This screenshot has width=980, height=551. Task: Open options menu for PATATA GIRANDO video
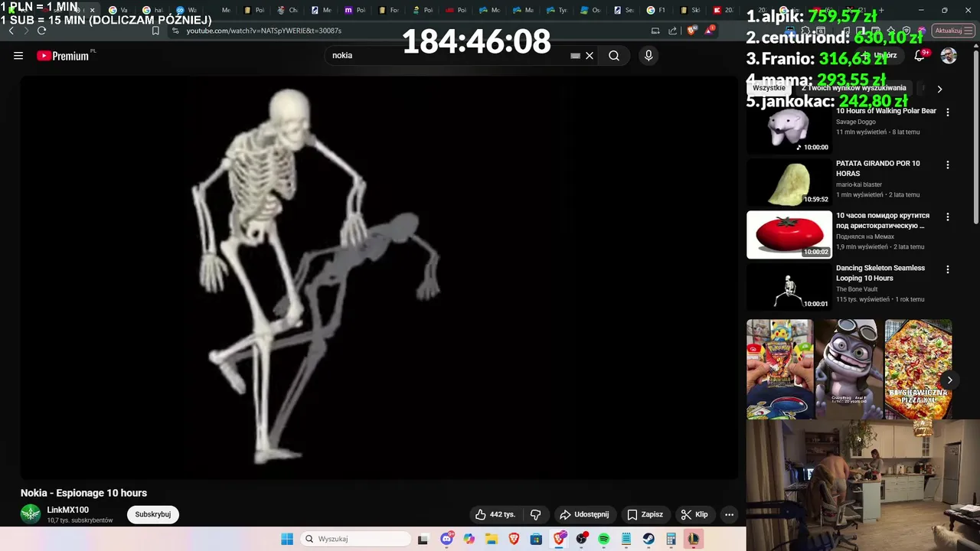coord(948,165)
